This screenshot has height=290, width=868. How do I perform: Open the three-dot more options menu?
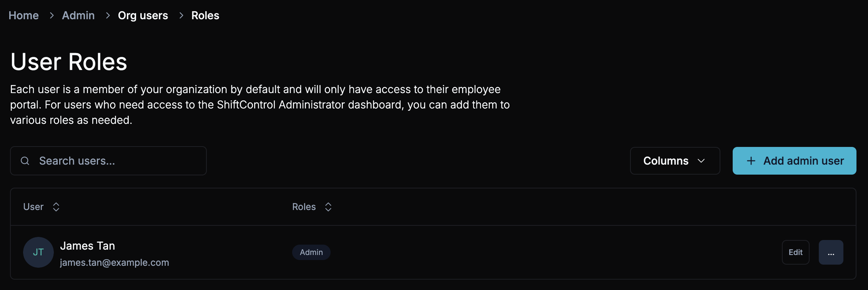click(x=831, y=252)
